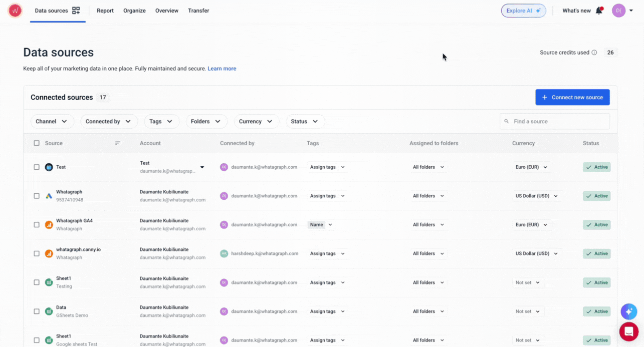This screenshot has width=644, height=347.
Task: Check the checkbox on the Test source row
Action: pos(37,167)
